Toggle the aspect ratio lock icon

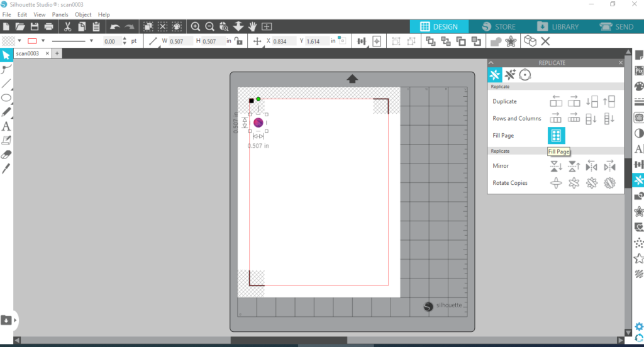[238, 41]
